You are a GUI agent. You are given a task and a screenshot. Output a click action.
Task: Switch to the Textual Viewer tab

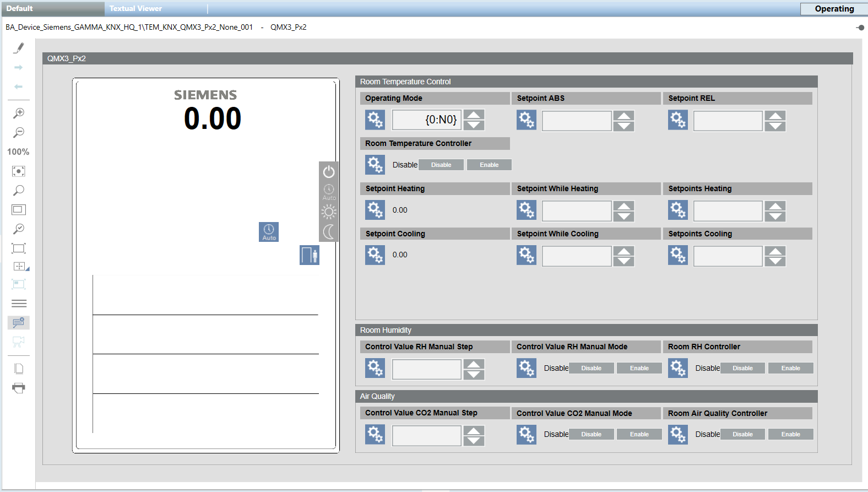click(x=135, y=8)
